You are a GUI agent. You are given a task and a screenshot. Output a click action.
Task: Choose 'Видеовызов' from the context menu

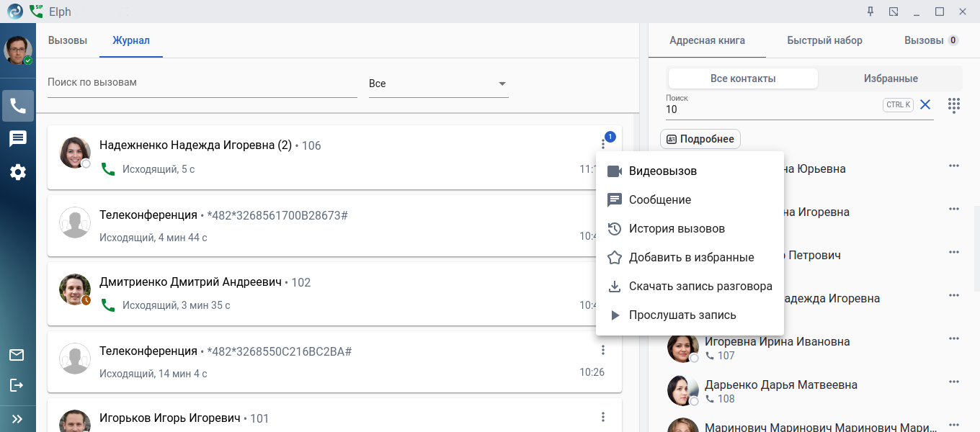tap(662, 171)
